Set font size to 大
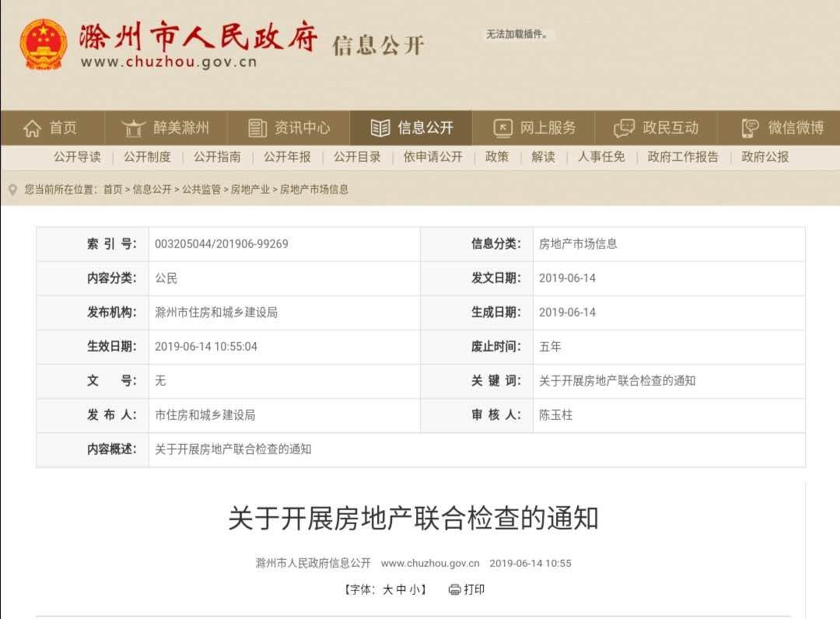The height and width of the screenshot is (619, 840). pos(388,589)
